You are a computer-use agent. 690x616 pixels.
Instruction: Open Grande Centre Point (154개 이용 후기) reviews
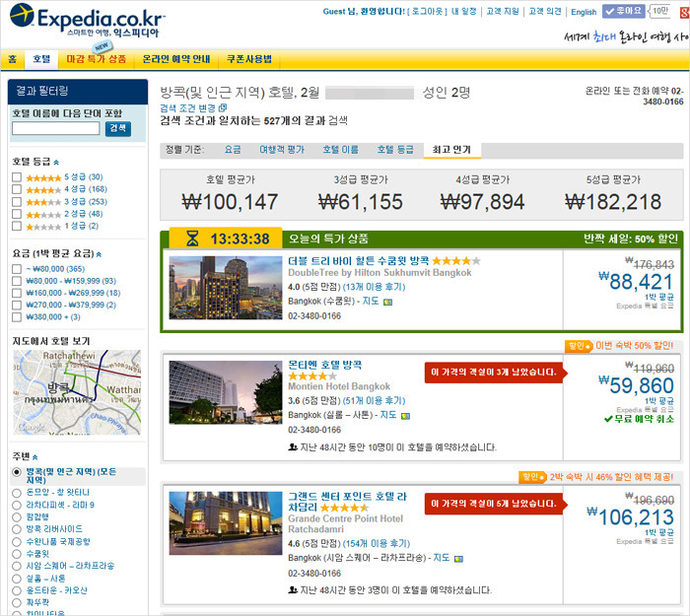coord(377,543)
